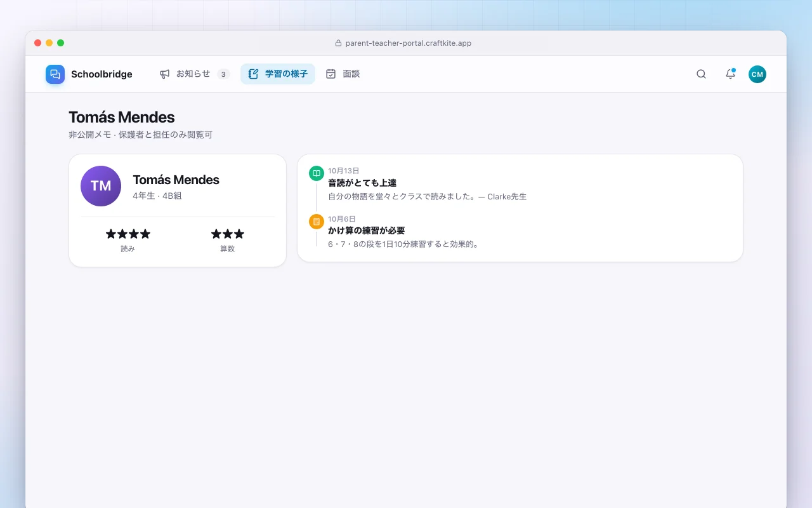Switch to the 面談 tab

coord(343,74)
